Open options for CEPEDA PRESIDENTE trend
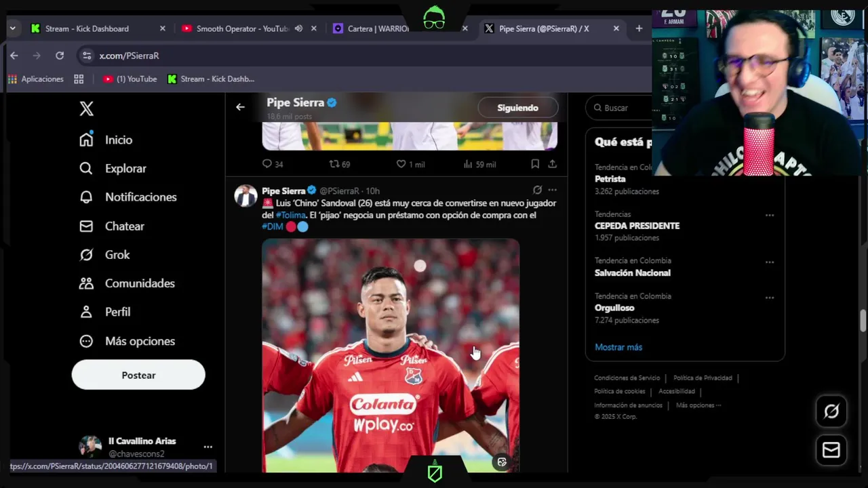The width and height of the screenshot is (868, 488). point(770,215)
